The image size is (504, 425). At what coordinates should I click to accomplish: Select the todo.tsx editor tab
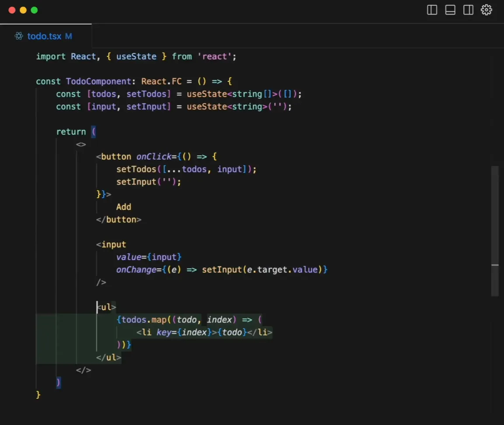(x=45, y=36)
